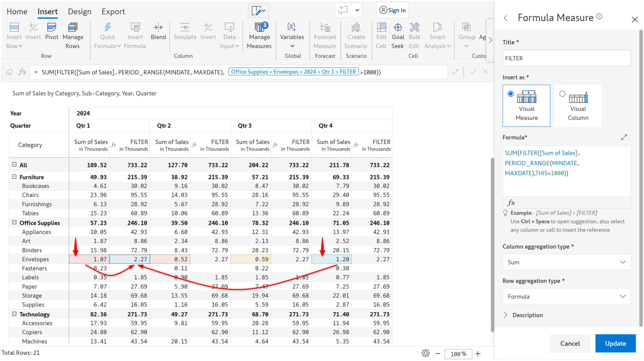This screenshot has width=644, height=361.
Task: Select the Visual Measure radio option
Action: (x=510, y=94)
